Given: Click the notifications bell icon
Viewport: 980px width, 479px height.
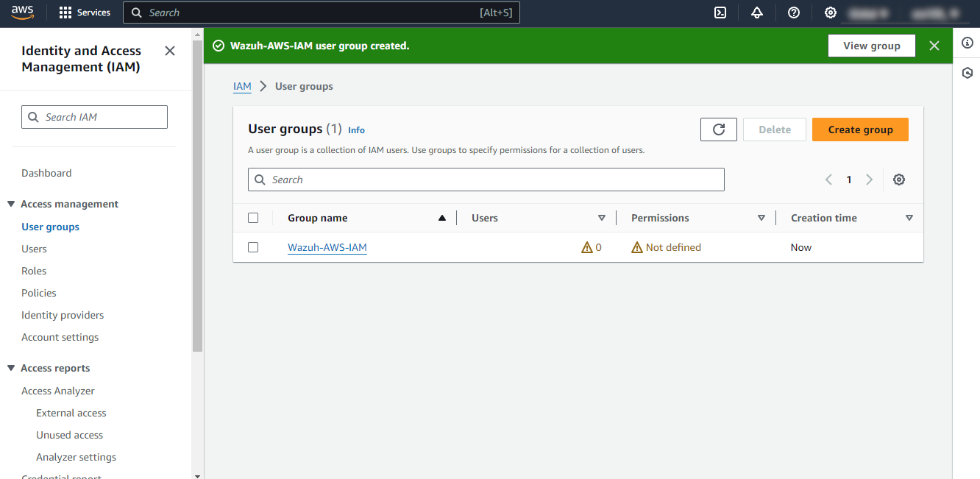Looking at the screenshot, I should [757, 13].
